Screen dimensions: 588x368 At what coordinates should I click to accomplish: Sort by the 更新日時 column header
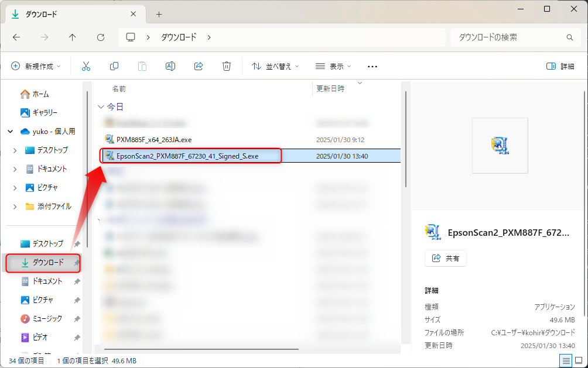point(330,89)
